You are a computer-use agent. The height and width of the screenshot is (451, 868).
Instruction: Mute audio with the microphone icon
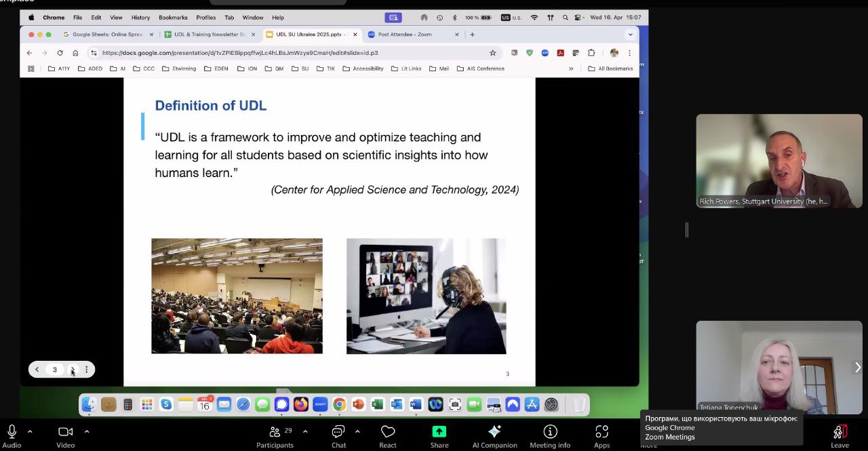pos(12,432)
